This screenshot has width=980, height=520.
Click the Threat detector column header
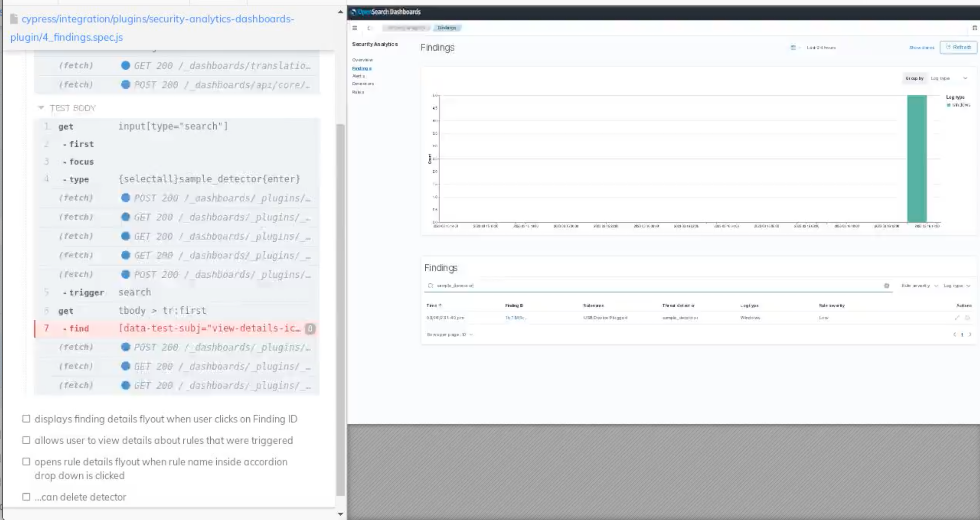point(678,306)
